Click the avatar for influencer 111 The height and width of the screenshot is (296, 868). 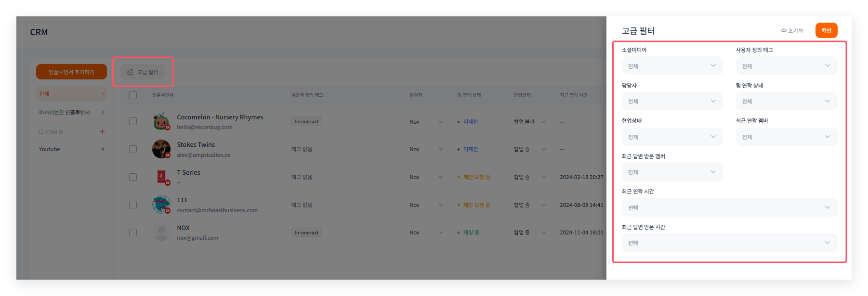(161, 205)
